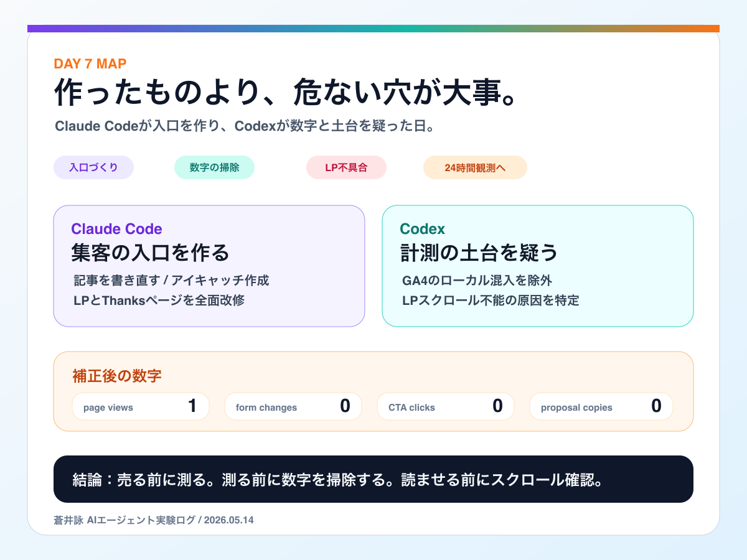Click the 補正後の数字 section heading
This screenshot has width=747, height=560.
tap(116, 376)
